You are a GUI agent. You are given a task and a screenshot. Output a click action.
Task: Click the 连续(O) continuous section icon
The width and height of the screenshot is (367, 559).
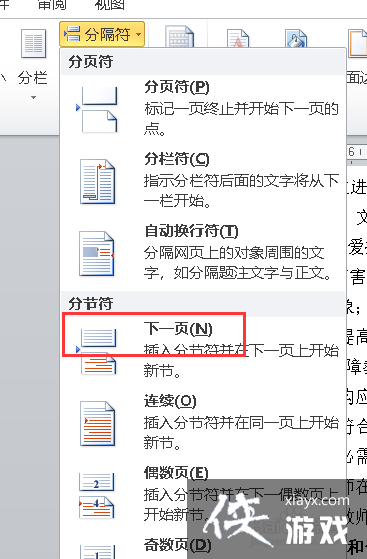97,424
